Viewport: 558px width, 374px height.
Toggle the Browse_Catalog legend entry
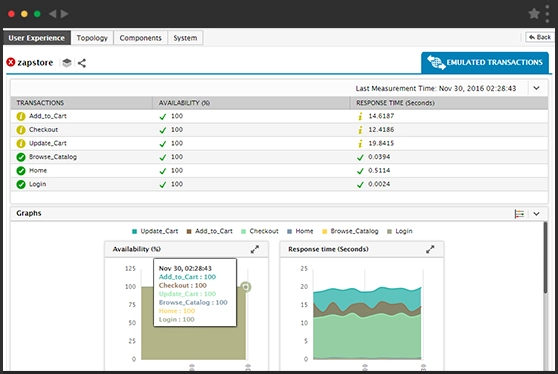(x=350, y=231)
